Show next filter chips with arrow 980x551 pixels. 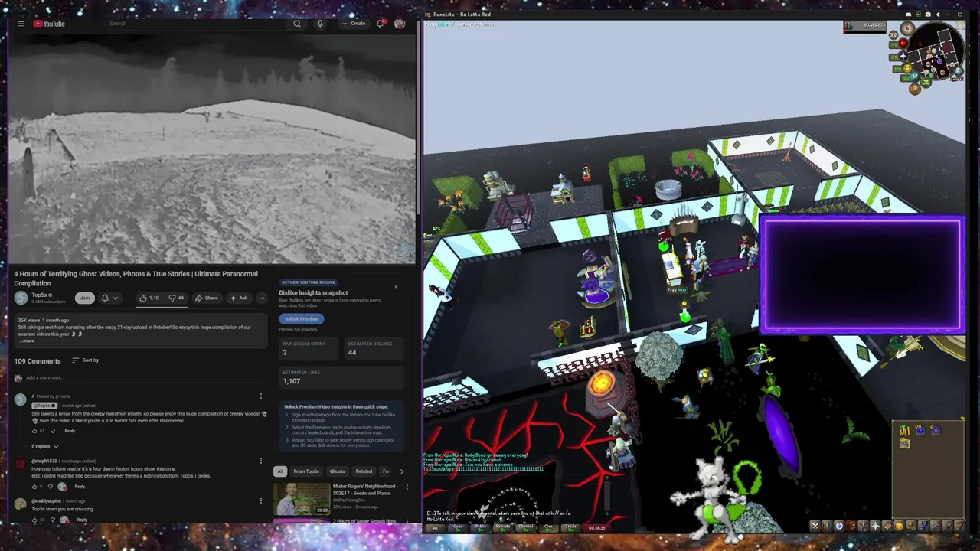(x=402, y=471)
